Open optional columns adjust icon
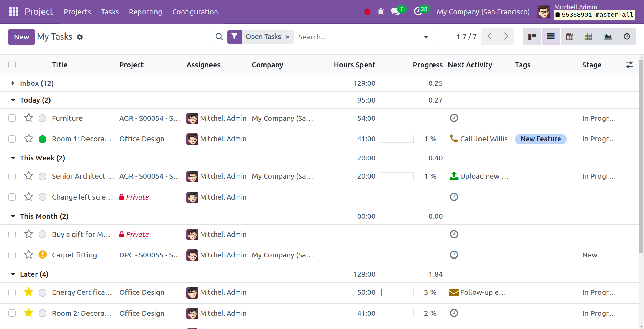Viewport: 644px width, 329px height. click(x=629, y=65)
